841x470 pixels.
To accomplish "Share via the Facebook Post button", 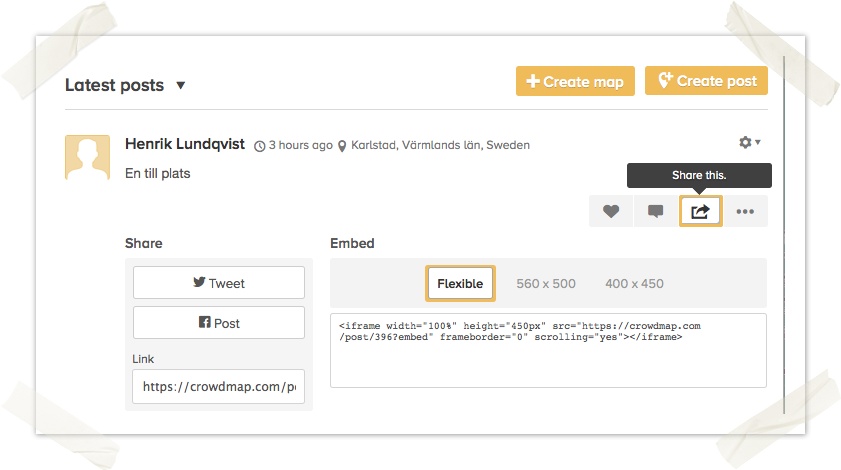I will [219, 323].
